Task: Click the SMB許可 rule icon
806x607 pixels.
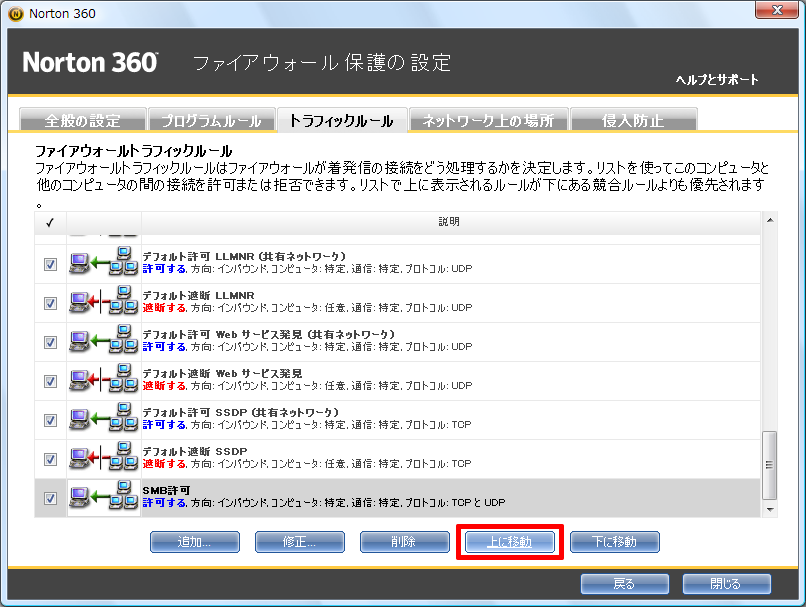Action: click(103, 497)
